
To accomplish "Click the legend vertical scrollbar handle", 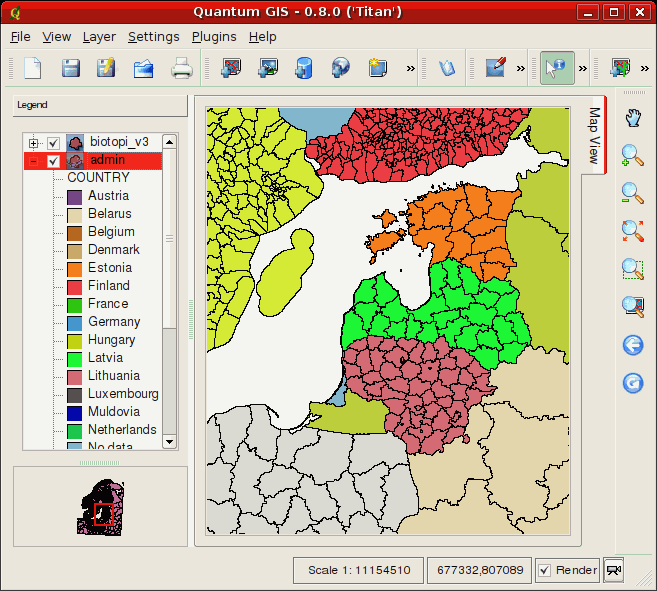I will 169,238.
